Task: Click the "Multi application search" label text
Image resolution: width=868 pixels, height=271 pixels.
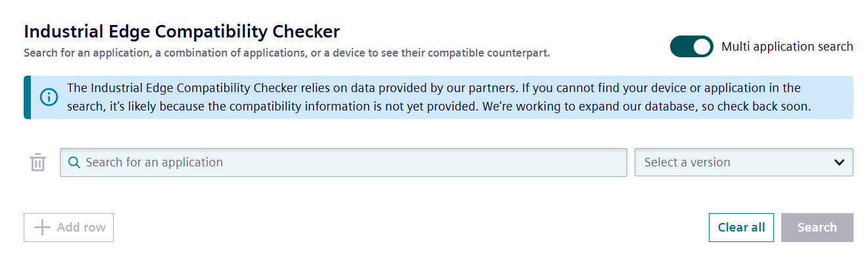Action: (x=787, y=47)
